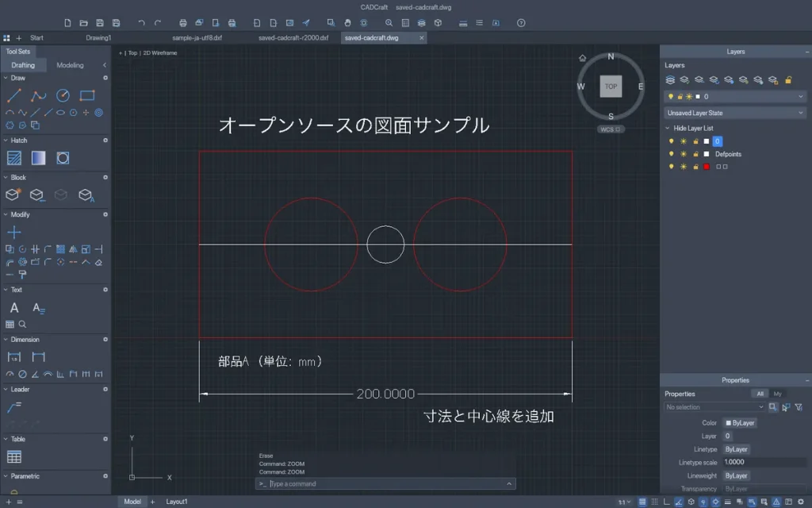Collapse the Hatch tool group
812x508 pixels.
[6, 140]
